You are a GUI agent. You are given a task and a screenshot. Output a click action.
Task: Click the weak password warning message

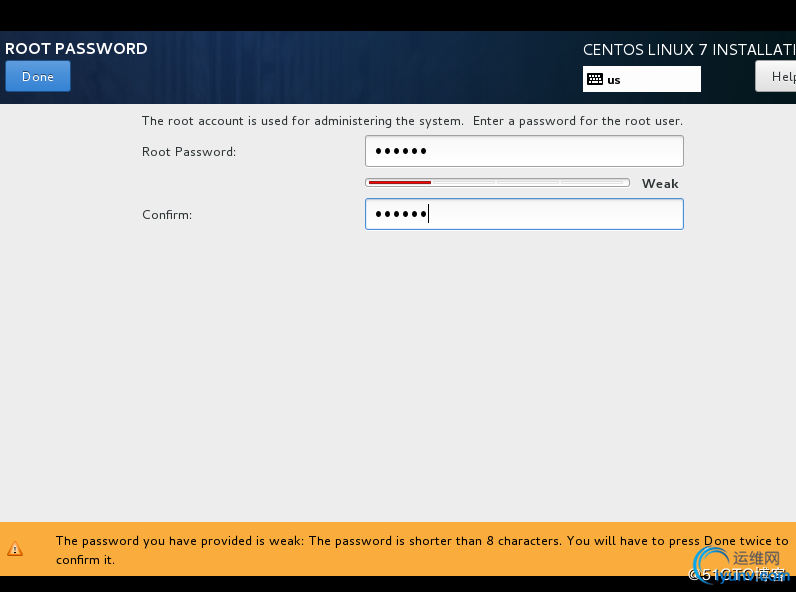(422, 550)
